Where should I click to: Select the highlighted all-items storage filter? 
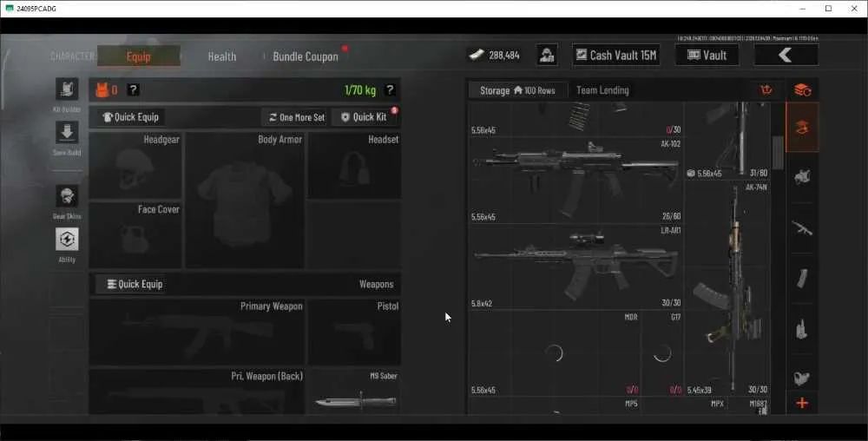coord(802,128)
